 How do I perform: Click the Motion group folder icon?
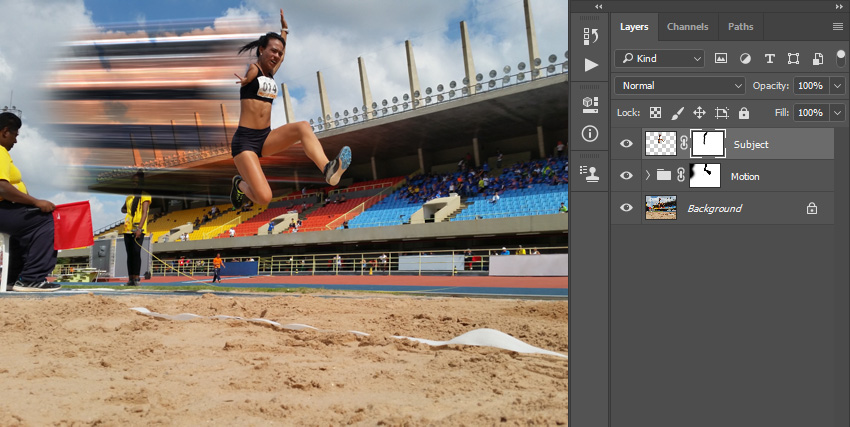(x=664, y=175)
